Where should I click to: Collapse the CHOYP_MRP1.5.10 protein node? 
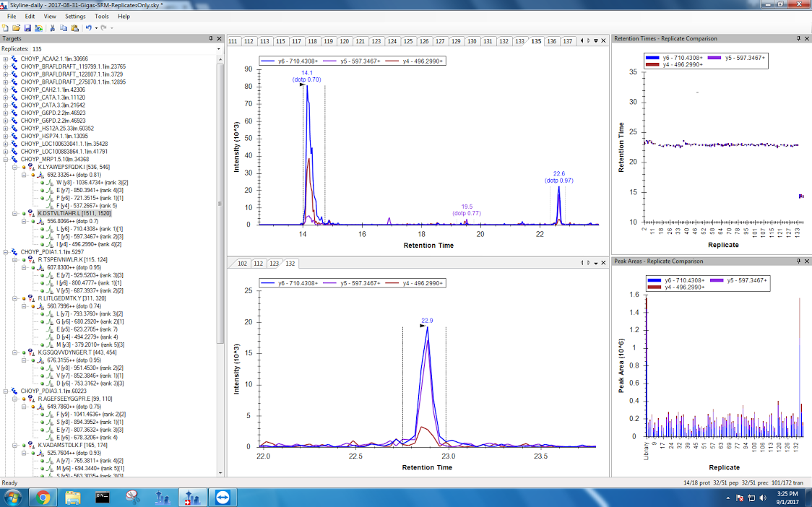(6, 160)
